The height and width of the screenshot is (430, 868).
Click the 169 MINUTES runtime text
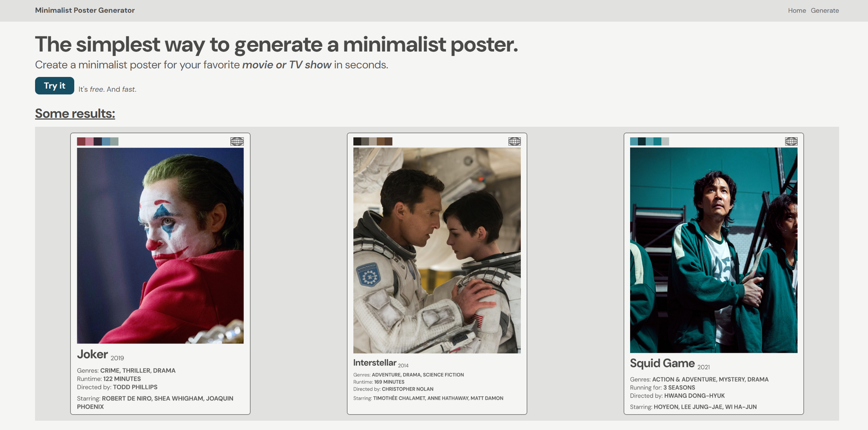389,382
